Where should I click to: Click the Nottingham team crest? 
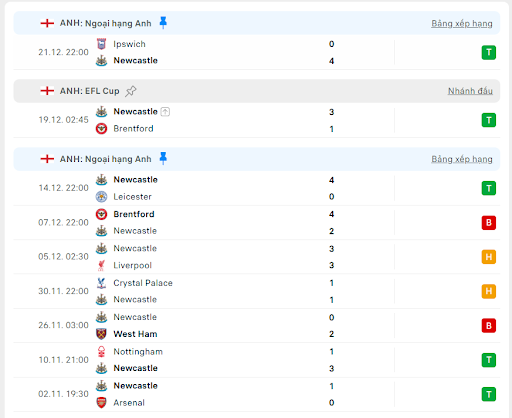click(x=101, y=352)
